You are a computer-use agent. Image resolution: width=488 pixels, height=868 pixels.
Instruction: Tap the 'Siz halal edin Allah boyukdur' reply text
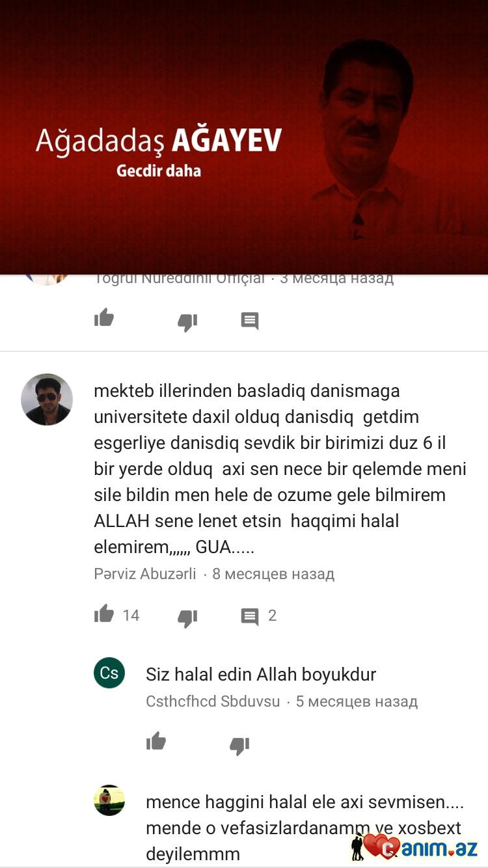click(x=261, y=675)
